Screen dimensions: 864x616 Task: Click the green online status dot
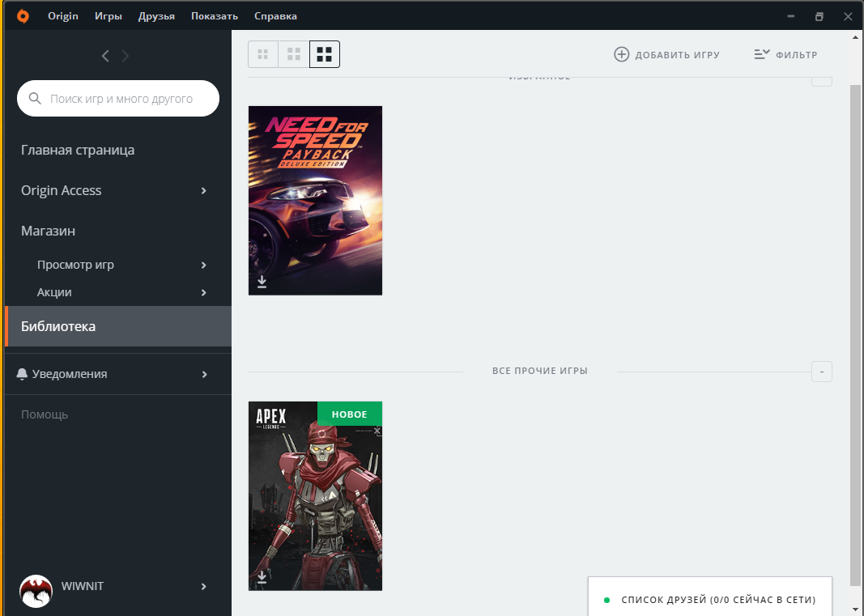point(607,600)
